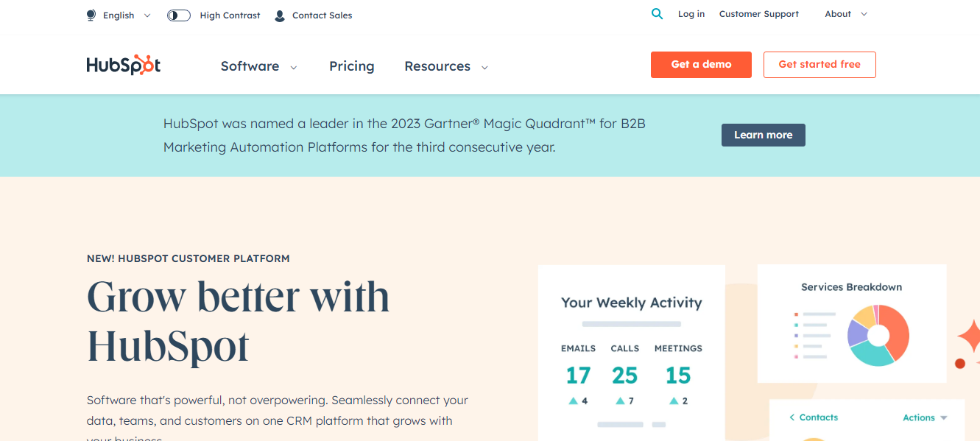
Task: Click the person icon beside Contact Sales
Action: [x=278, y=15]
